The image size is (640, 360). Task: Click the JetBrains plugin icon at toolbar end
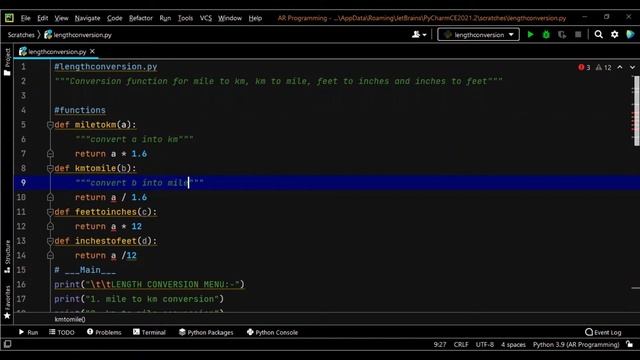pyautogui.click(x=631, y=35)
